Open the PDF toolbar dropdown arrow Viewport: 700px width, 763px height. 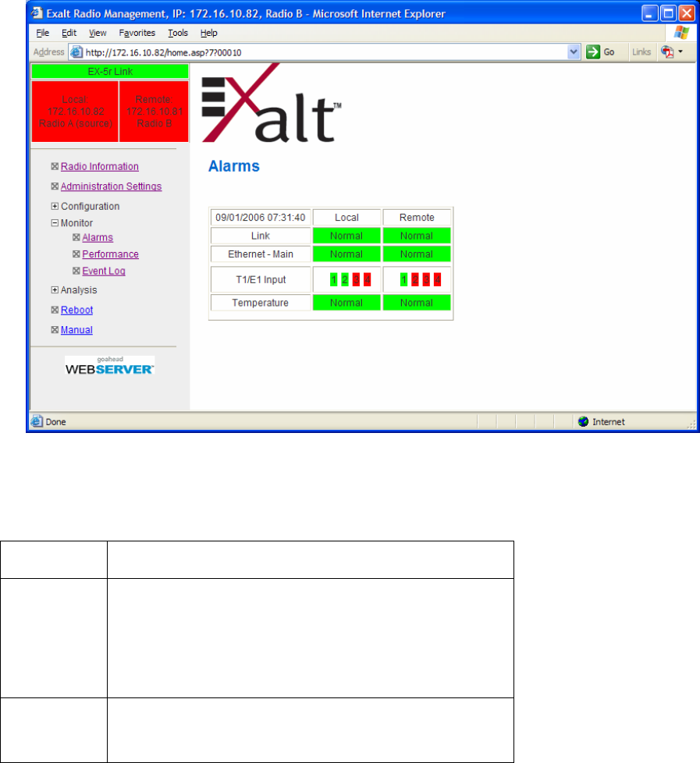[x=680, y=51]
